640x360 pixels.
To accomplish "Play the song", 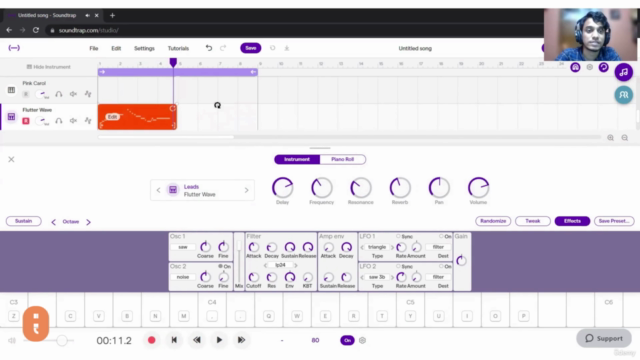I will (x=219, y=340).
